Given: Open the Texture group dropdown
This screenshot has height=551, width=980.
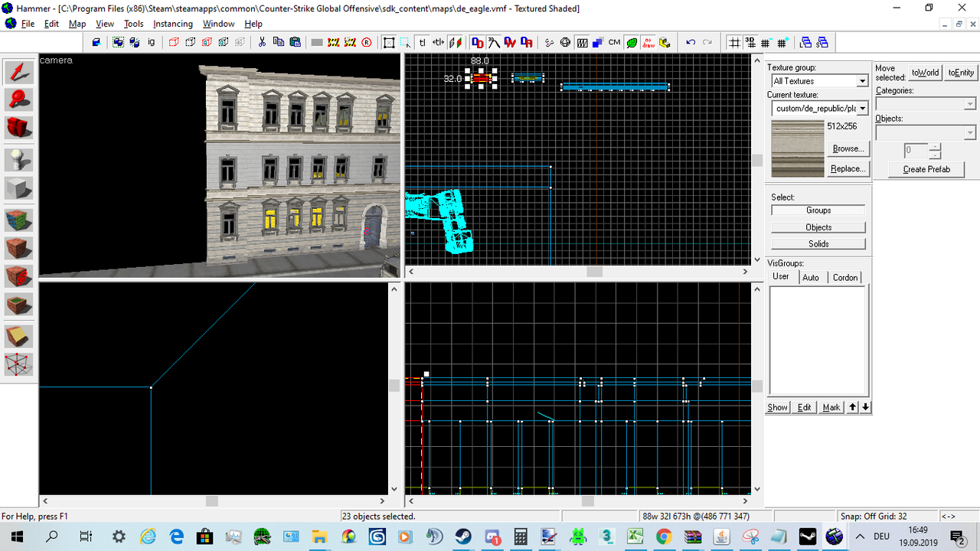Looking at the screenshot, I should (x=862, y=81).
